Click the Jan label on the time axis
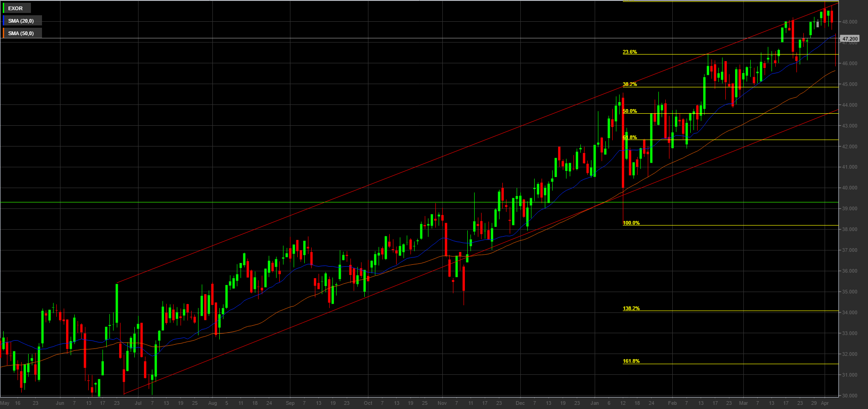This screenshot has height=409, width=868. click(x=594, y=403)
